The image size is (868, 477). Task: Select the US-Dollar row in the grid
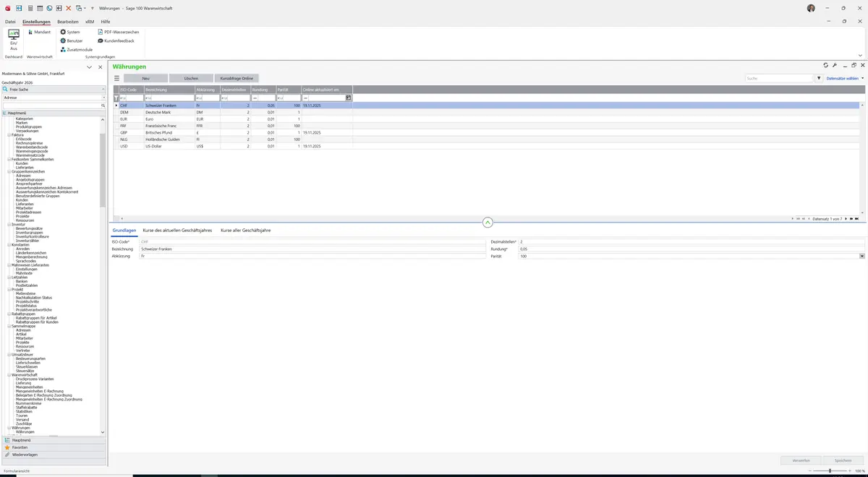[486, 146]
